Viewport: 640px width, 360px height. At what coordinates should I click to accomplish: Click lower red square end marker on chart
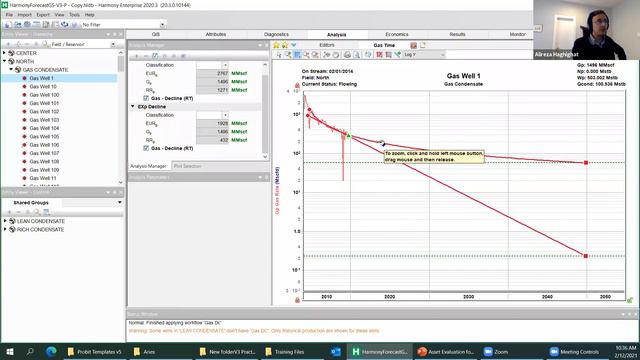click(x=586, y=256)
